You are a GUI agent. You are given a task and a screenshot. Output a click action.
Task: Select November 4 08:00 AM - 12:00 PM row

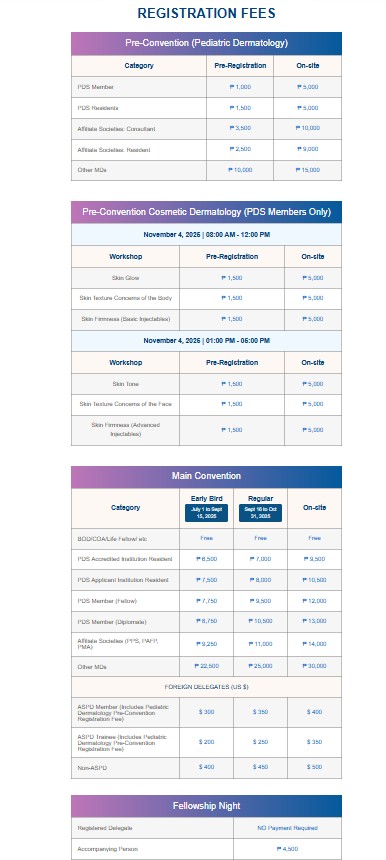point(206,235)
